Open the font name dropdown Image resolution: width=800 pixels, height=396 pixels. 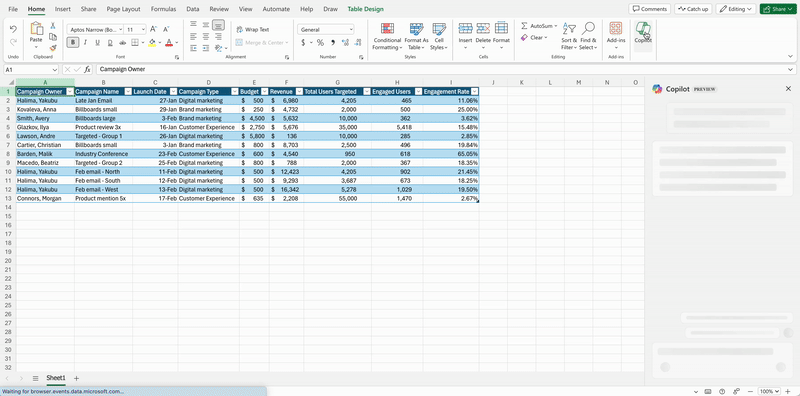[x=120, y=30]
